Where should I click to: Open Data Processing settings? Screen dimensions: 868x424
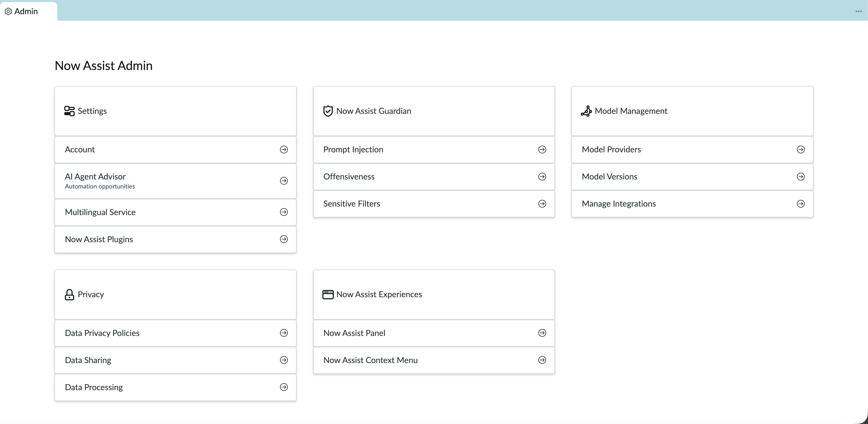click(x=175, y=387)
